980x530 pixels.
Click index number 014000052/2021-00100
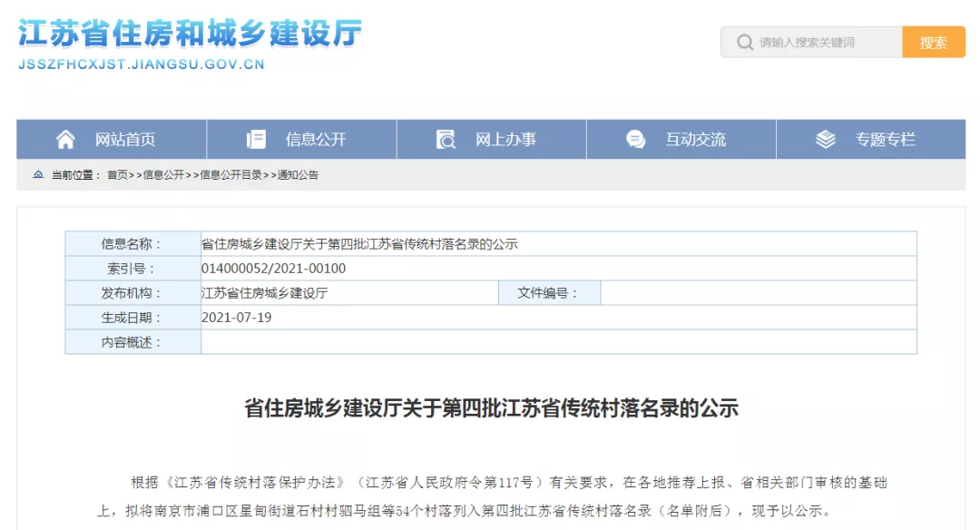tap(273, 269)
